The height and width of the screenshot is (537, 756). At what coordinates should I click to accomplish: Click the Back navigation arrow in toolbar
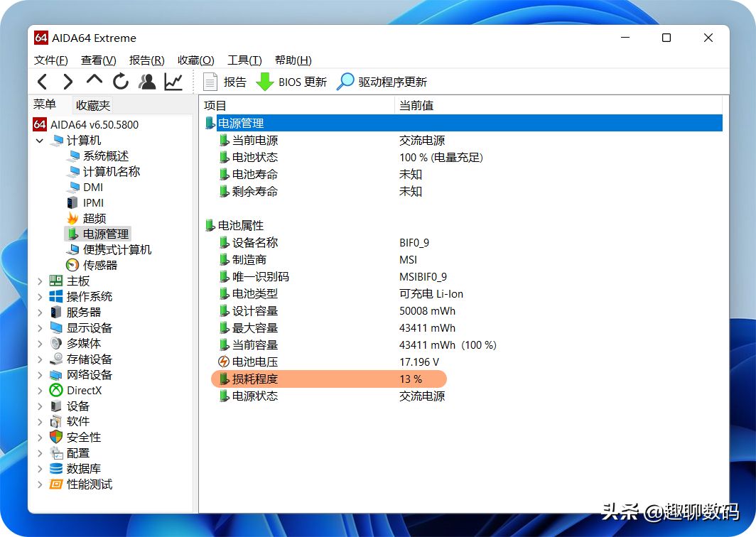point(43,82)
